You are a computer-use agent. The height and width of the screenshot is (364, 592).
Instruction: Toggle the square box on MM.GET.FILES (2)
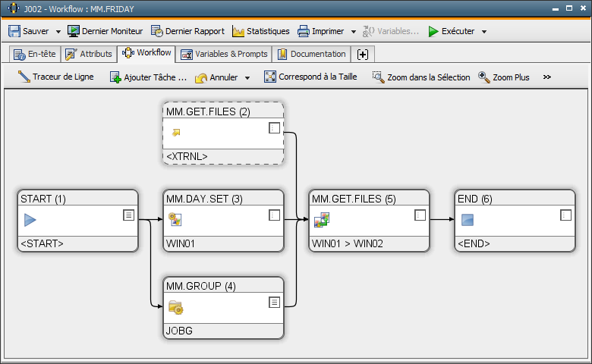click(x=275, y=128)
